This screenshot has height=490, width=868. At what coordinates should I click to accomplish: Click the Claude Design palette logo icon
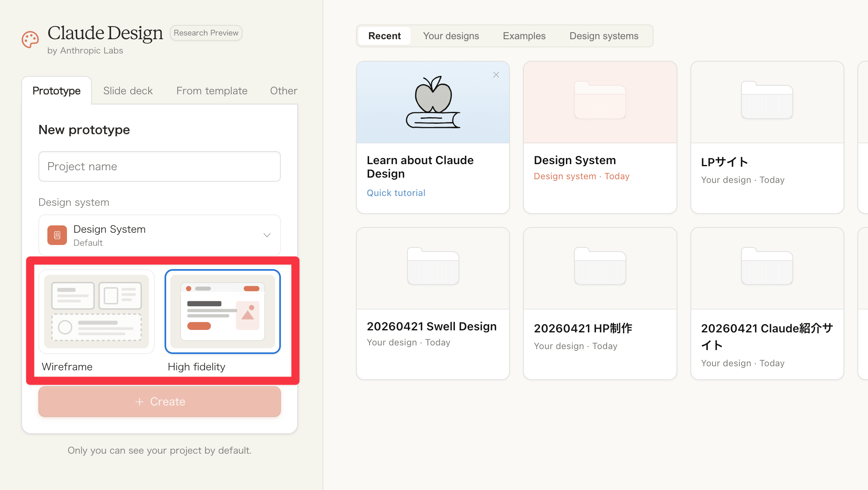click(30, 40)
